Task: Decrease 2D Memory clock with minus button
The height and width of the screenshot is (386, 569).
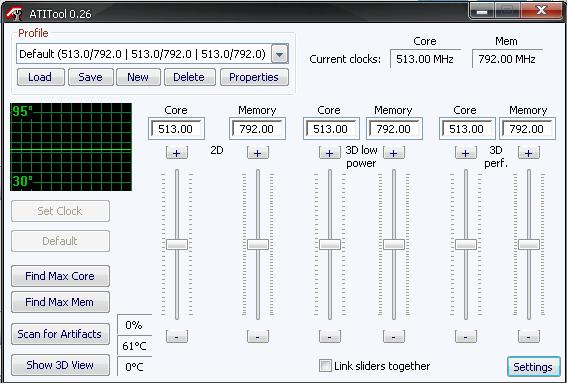Action: [258, 337]
